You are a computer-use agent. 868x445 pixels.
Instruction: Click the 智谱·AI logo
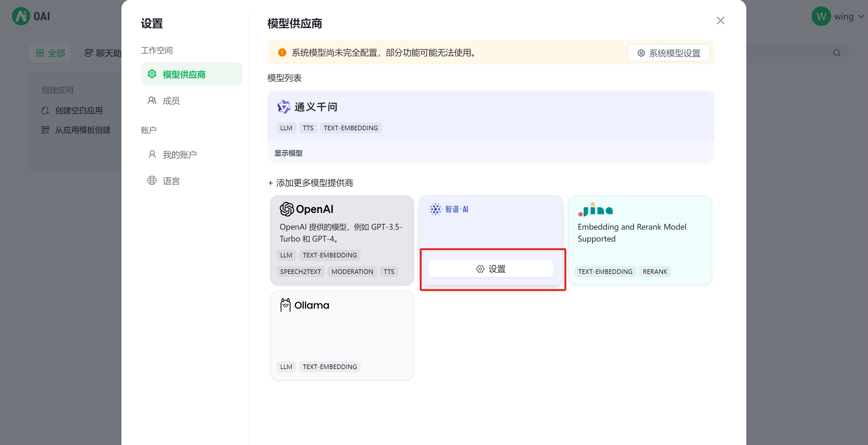coord(448,209)
